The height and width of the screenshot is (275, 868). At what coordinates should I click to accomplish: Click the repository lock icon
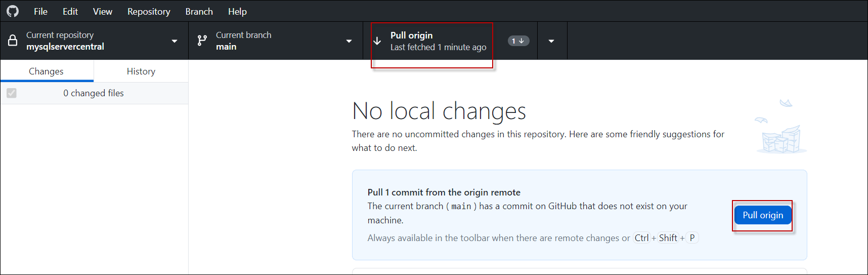click(x=13, y=41)
